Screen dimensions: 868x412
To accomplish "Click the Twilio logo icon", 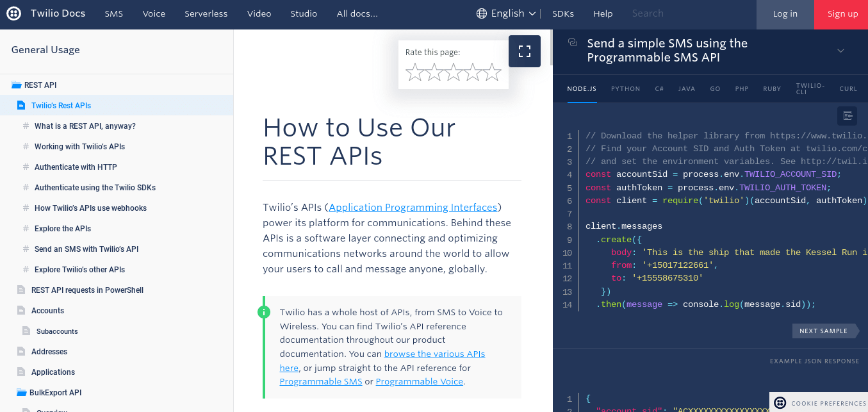I will coord(14,13).
